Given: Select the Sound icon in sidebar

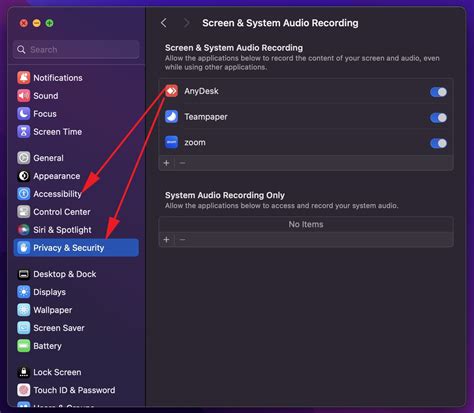Looking at the screenshot, I should 24,96.
